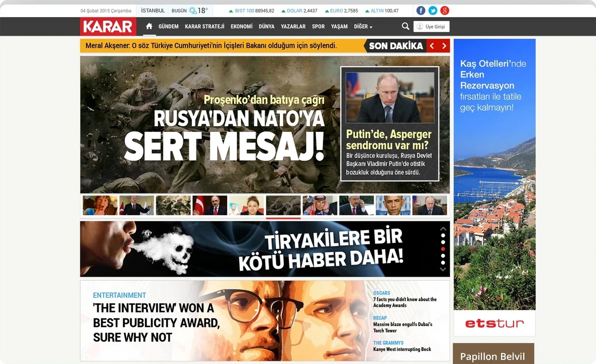Screen dimensions: 596x364
Task: Open the KARAR STRATEJİ menu item
Action: 205,27
